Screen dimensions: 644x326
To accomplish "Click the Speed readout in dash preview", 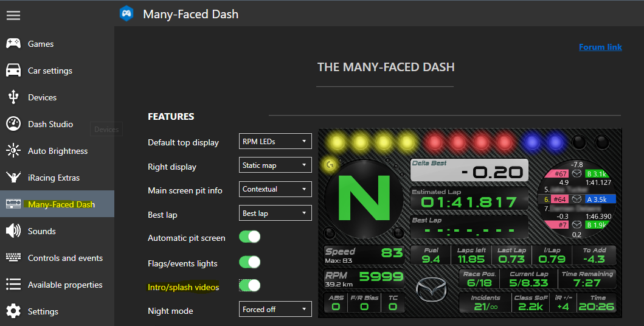I will (x=364, y=255).
